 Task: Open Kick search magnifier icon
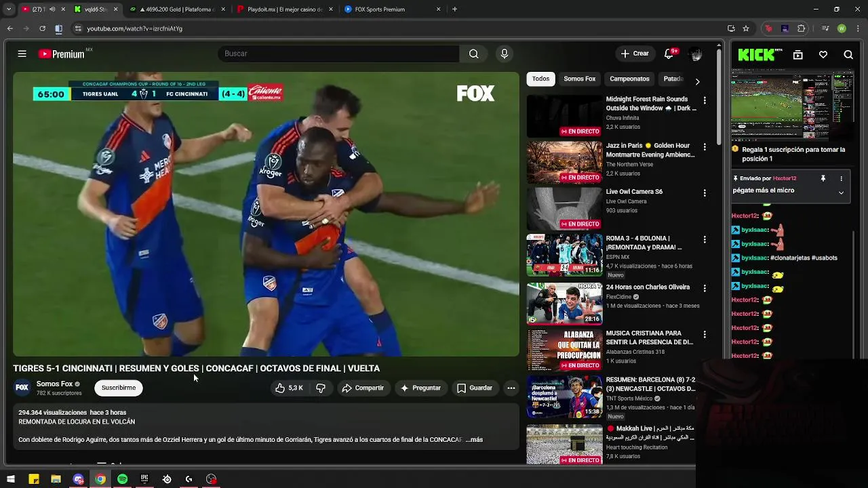[848, 55]
